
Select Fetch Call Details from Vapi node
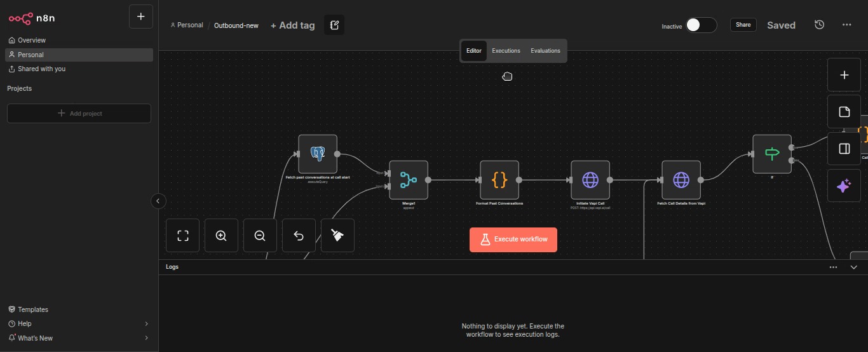(x=681, y=180)
